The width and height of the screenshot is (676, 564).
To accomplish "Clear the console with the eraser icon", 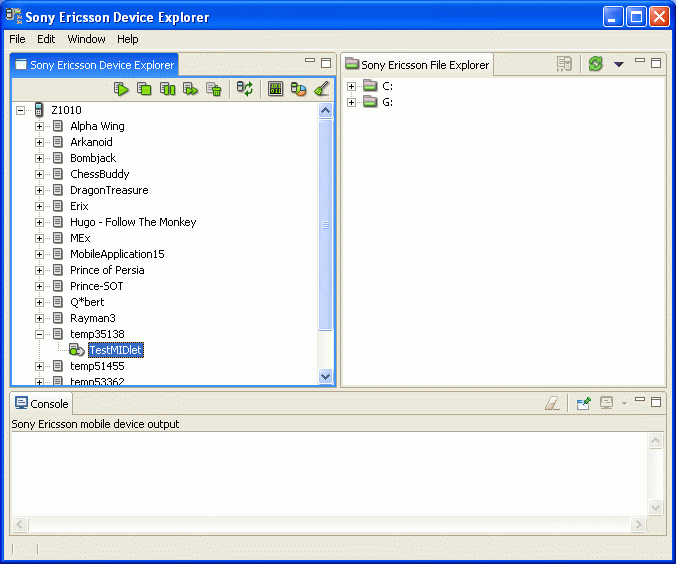I will (552, 403).
